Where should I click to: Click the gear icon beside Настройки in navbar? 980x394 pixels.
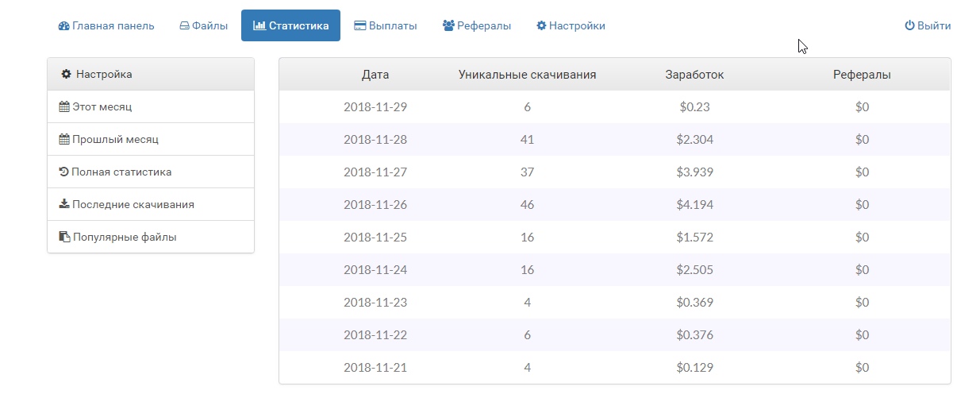coord(541,26)
